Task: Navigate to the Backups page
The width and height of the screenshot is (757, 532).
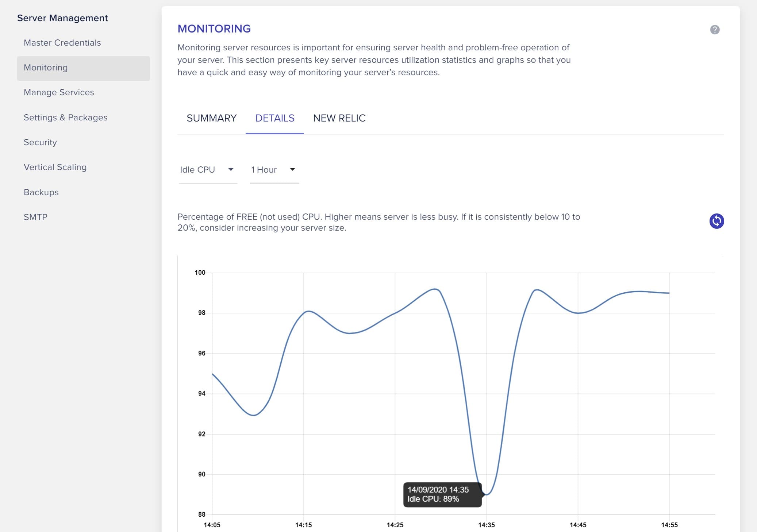Action: click(41, 192)
